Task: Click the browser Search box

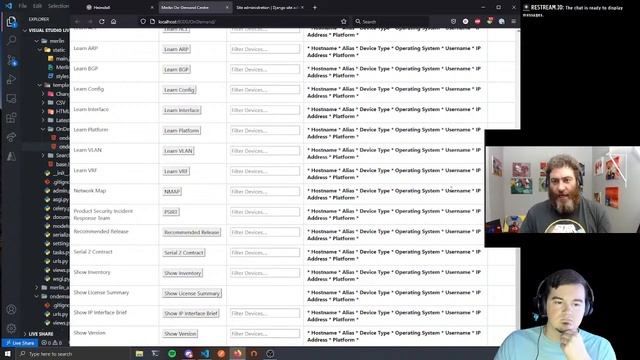Action: tap(391, 22)
